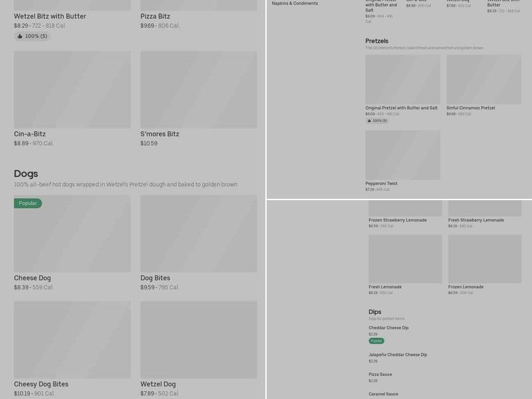Viewport: 532px width, 399px height.
Task: Click thumbs-up rating under Wetzel Bitz with Butter
Action: click(x=32, y=36)
